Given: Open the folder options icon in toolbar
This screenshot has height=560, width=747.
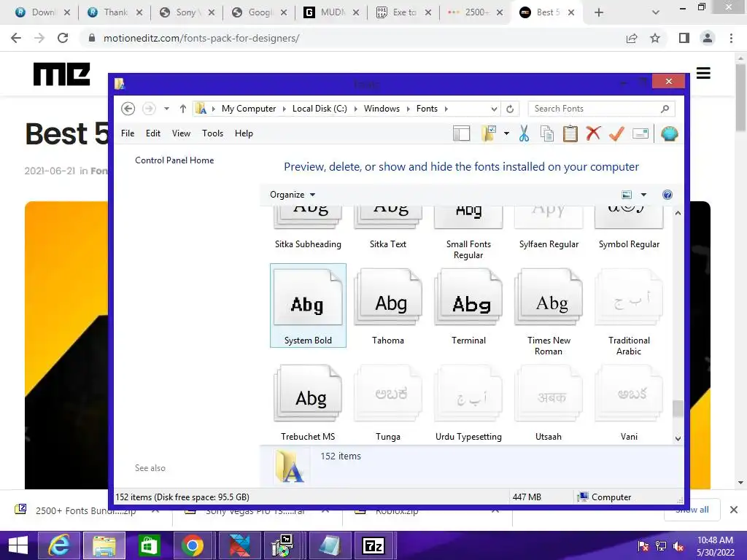Looking at the screenshot, I should click(x=489, y=134).
